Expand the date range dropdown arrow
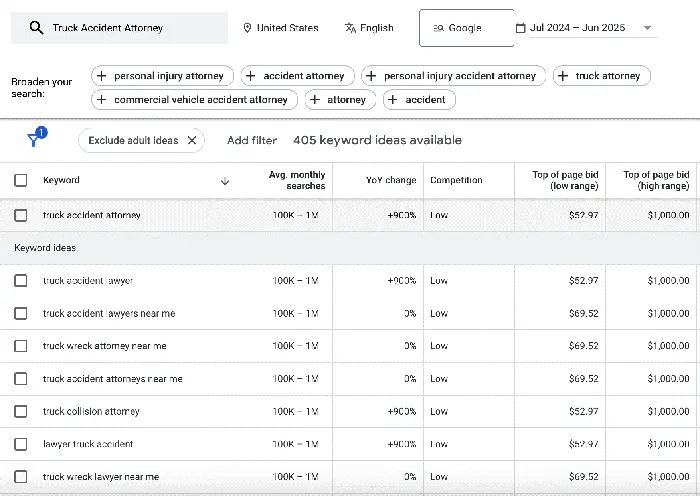The height and width of the screenshot is (496, 700). (647, 28)
